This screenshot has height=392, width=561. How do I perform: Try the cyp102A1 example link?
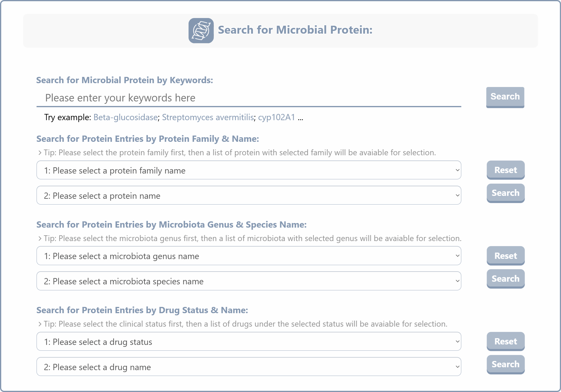pos(277,118)
